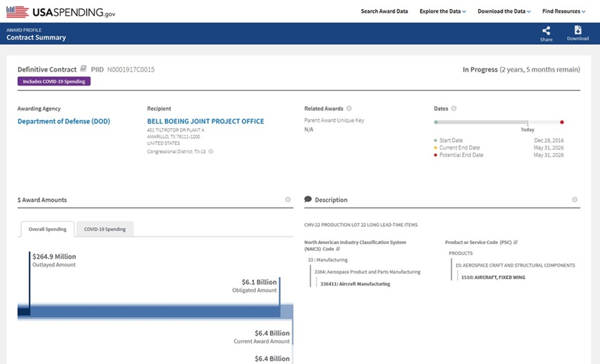Click the obligated amount bar in chart
The image size is (600, 364).
tap(155, 311)
